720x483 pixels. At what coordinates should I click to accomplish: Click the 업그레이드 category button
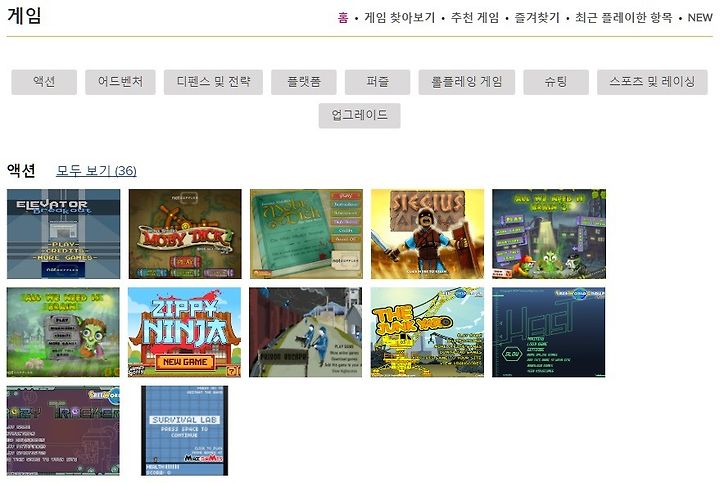click(x=360, y=115)
